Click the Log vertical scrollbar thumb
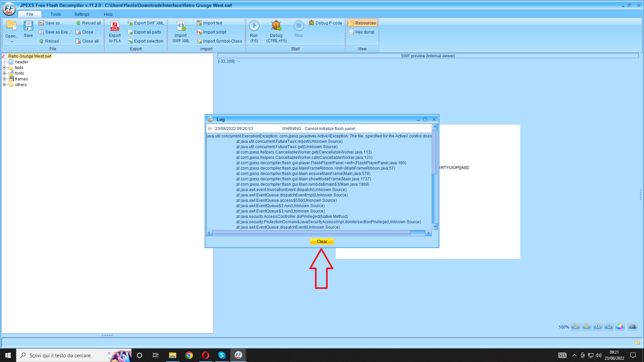 point(435,152)
